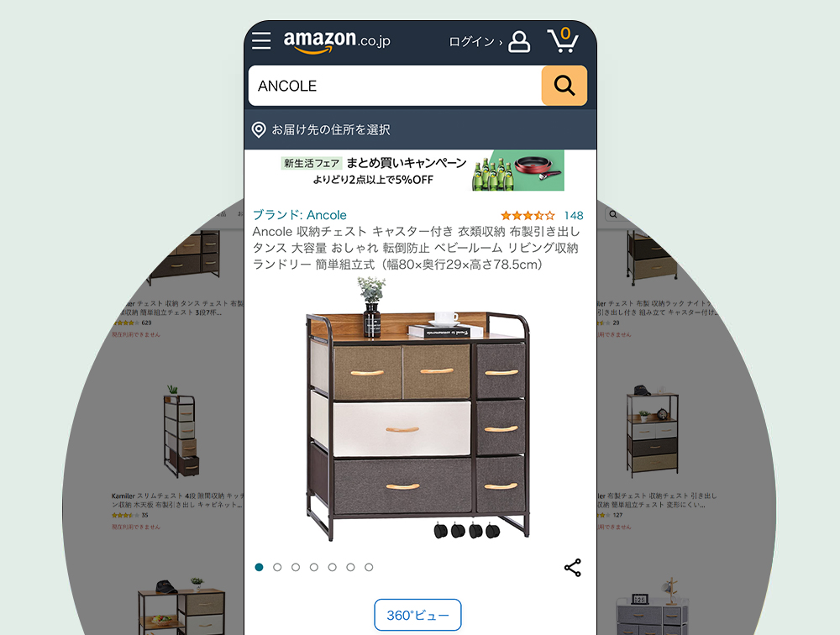Click the 148 reviews count

[574, 215]
